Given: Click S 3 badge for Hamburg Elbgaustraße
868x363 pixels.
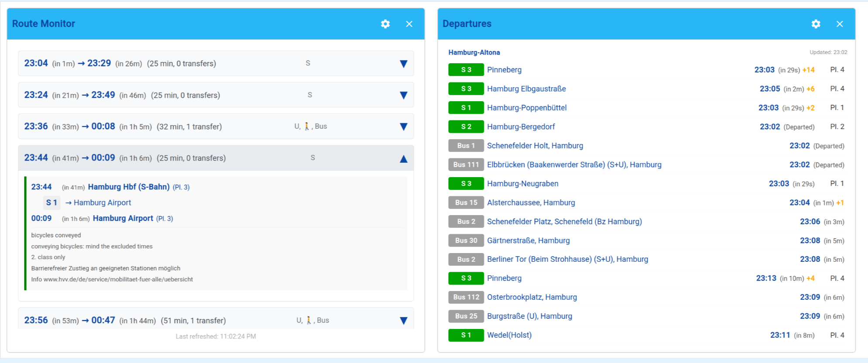Looking at the screenshot, I should click(x=466, y=89).
